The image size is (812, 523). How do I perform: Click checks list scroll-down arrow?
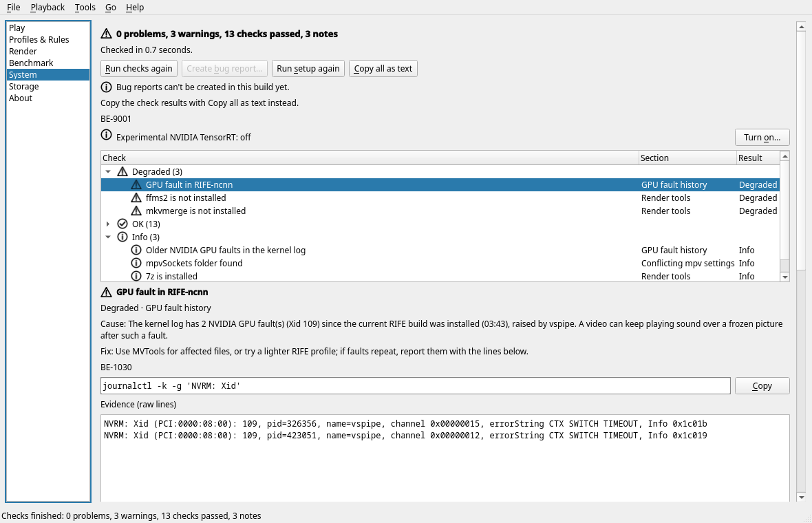(785, 277)
